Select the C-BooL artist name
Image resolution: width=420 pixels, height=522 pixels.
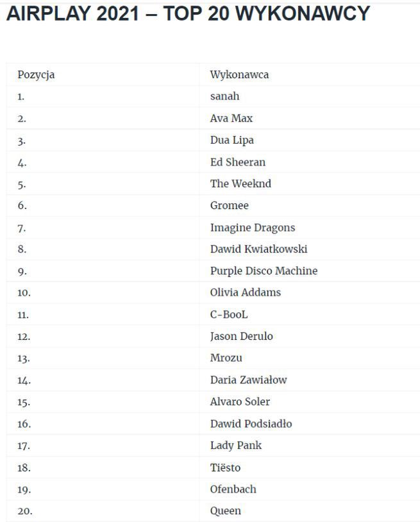click(x=228, y=314)
